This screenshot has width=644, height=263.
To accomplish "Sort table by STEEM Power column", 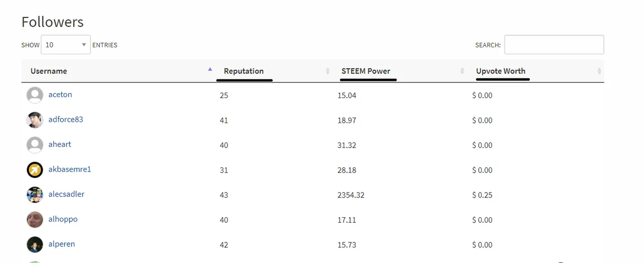I will click(x=366, y=71).
